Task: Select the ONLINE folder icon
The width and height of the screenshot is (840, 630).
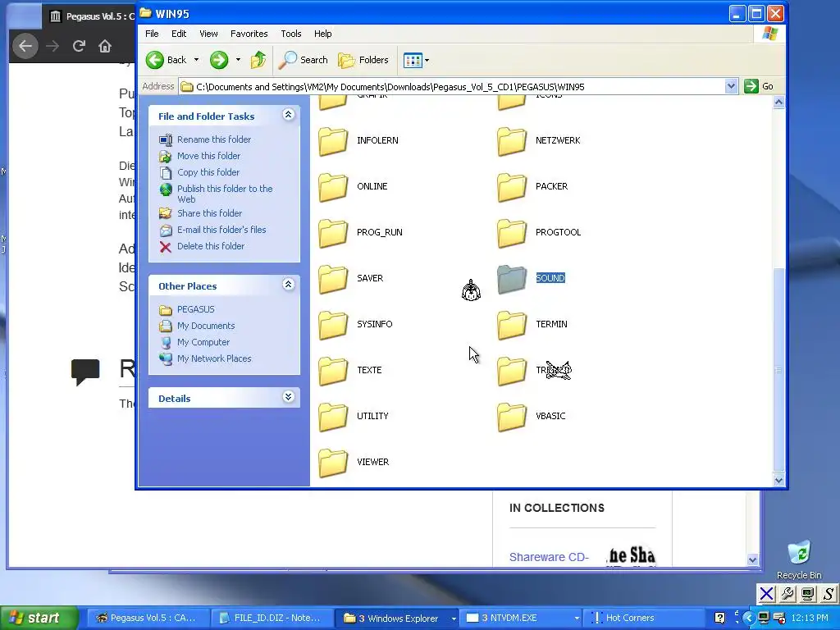Action: (x=333, y=188)
